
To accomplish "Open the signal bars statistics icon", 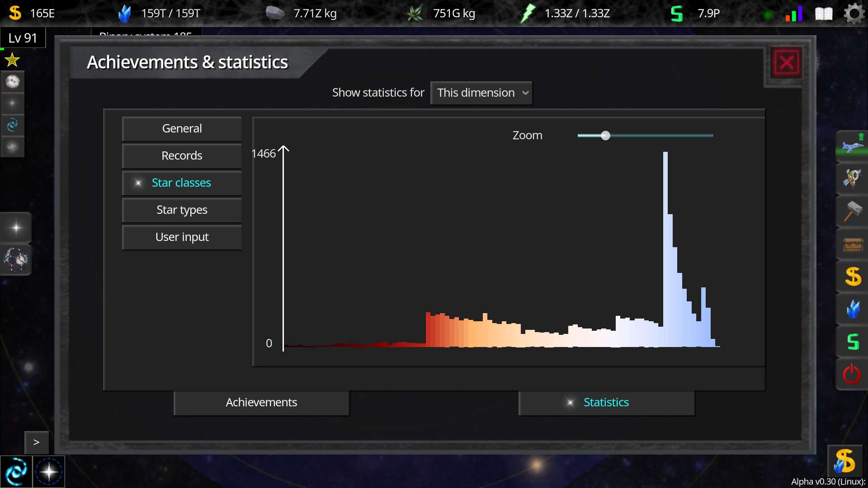I will (794, 14).
